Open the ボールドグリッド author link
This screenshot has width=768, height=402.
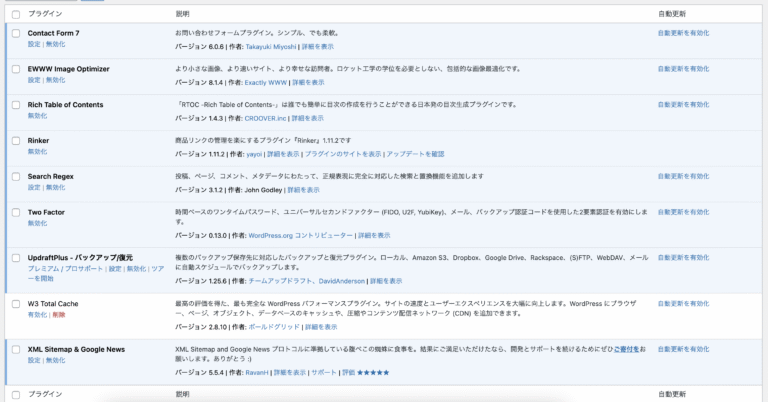[274, 327]
